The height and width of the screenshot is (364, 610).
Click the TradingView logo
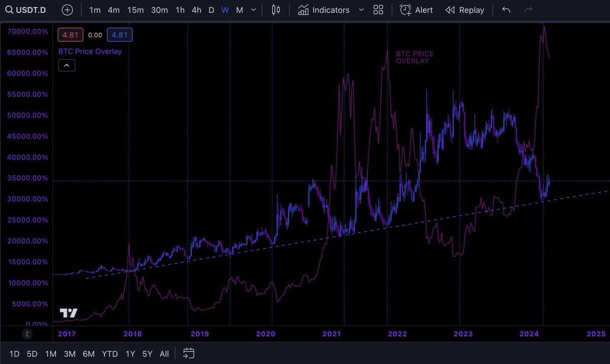pyautogui.click(x=69, y=313)
